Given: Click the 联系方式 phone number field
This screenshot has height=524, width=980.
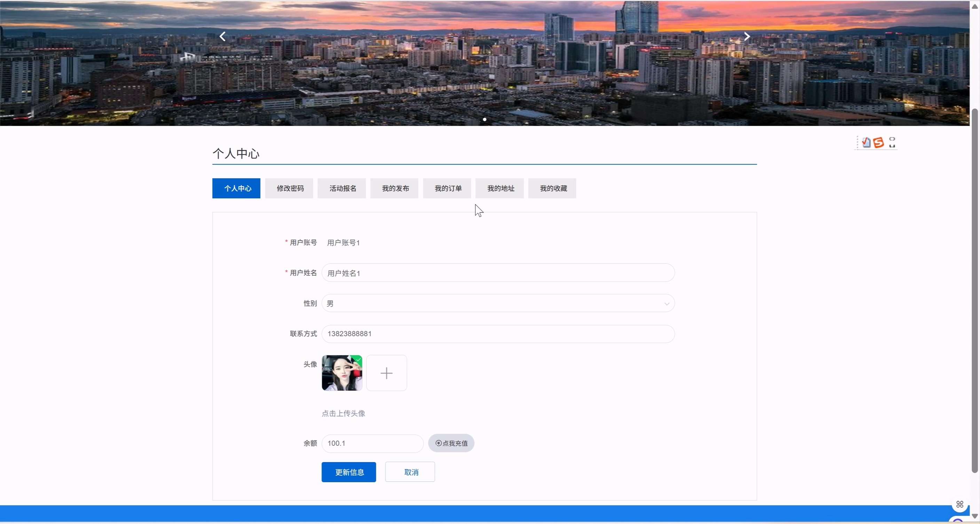Looking at the screenshot, I should pyautogui.click(x=498, y=334).
